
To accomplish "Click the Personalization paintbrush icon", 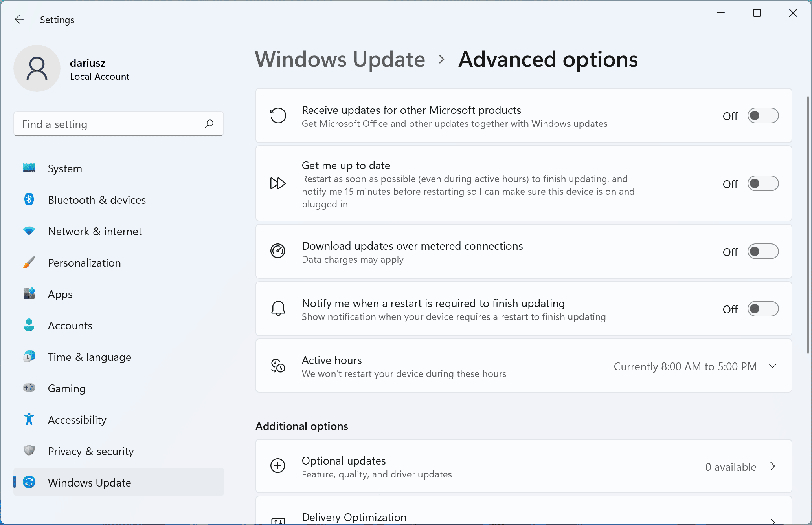I will (x=29, y=262).
